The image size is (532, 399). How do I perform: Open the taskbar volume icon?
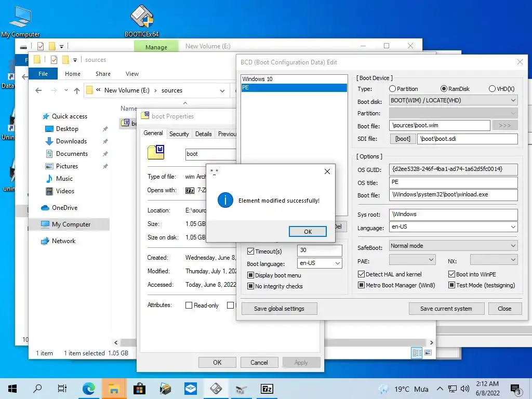coord(465,389)
